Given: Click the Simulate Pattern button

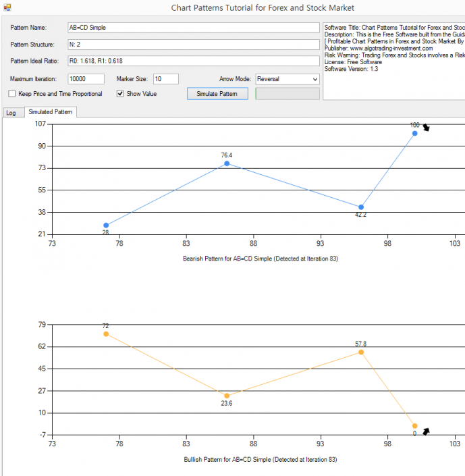Looking at the screenshot, I should point(217,93).
